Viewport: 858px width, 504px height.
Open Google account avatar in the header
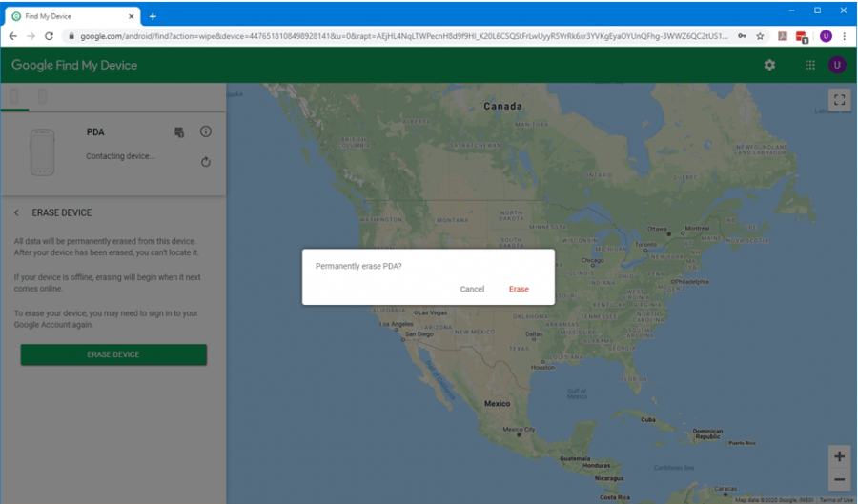pos(837,65)
